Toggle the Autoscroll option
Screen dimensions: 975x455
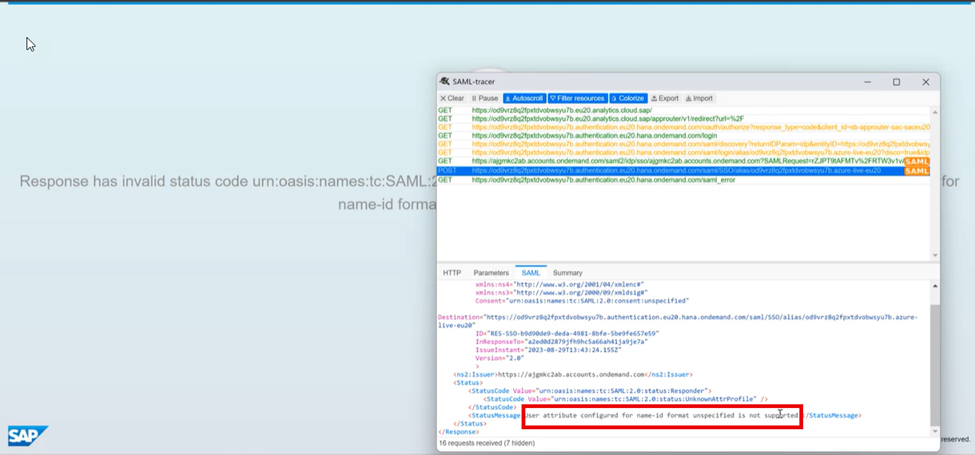pos(524,98)
